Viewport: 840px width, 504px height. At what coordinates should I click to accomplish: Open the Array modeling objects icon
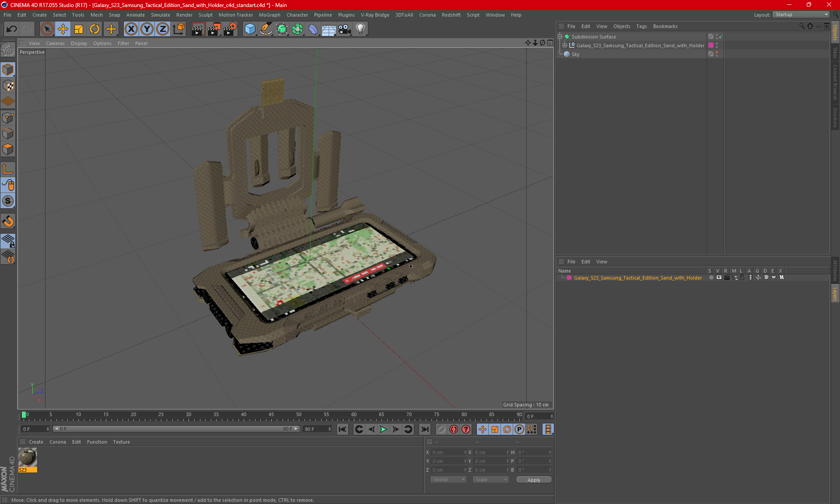click(x=297, y=29)
